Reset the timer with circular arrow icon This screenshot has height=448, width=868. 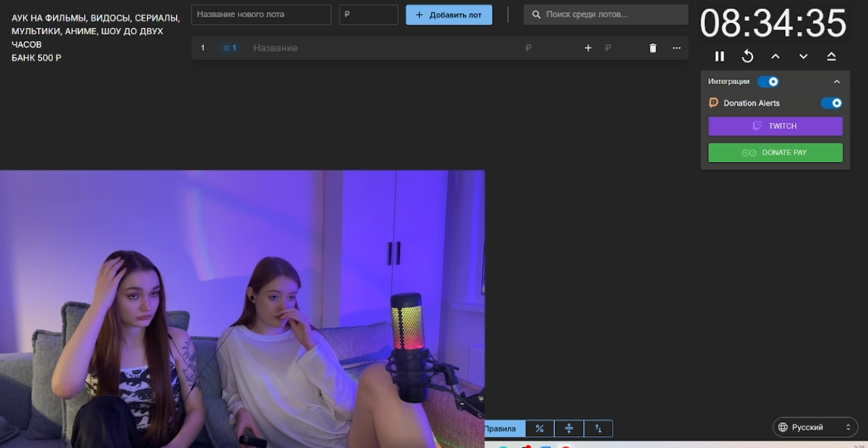pyautogui.click(x=747, y=56)
